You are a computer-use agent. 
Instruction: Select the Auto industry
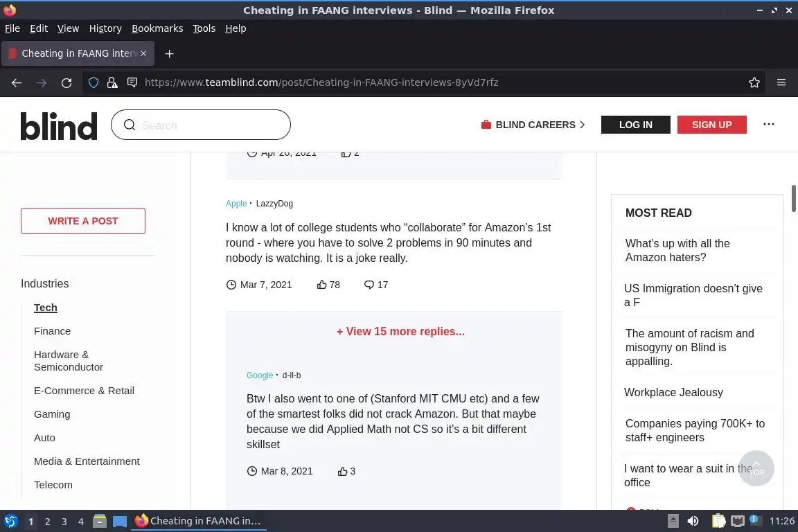tap(44, 438)
